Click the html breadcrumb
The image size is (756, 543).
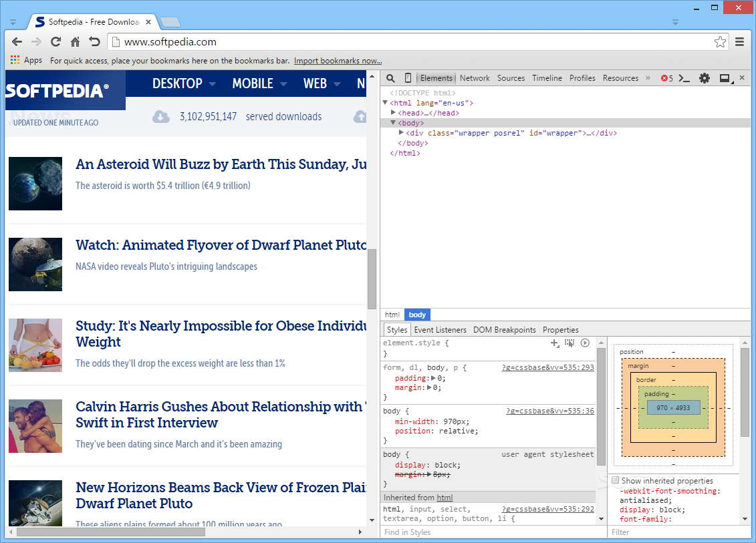pos(392,315)
